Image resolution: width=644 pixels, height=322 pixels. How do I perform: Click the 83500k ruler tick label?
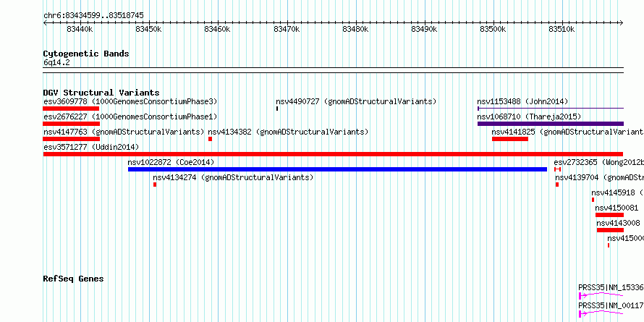coord(493,30)
